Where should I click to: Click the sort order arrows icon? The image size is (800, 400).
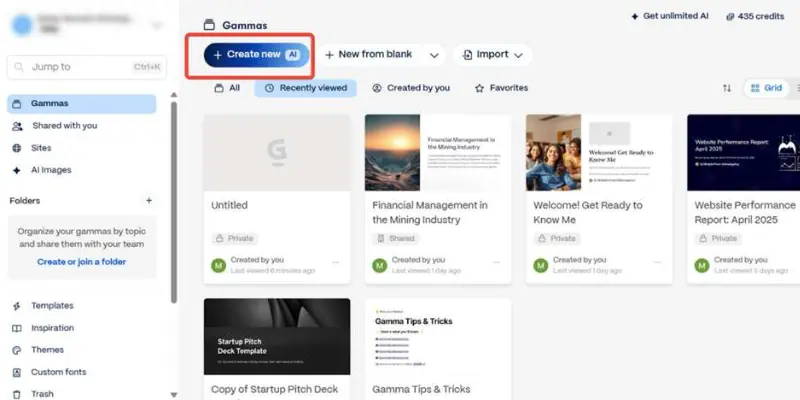click(x=727, y=88)
